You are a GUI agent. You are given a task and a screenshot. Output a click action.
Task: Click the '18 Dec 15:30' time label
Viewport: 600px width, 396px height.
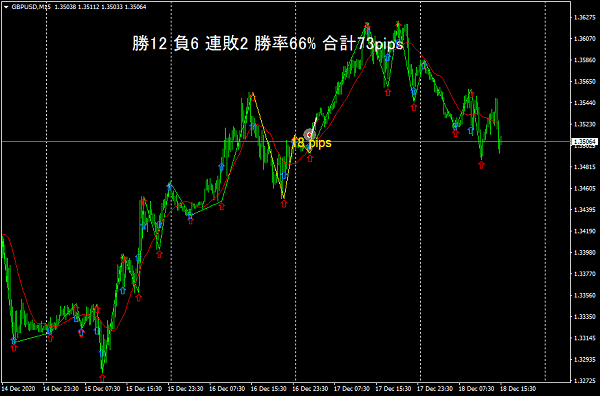point(518,389)
